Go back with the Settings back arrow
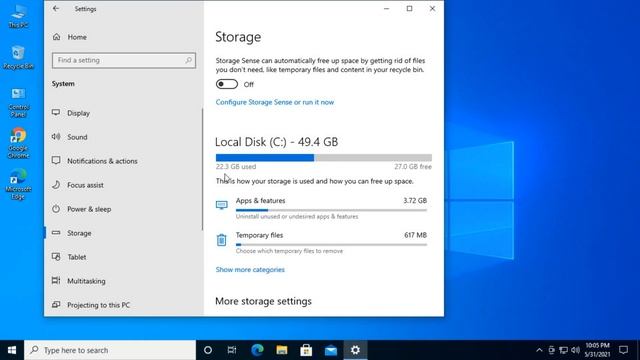The width and height of the screenshot is (640, 360). tap(56, 9)
